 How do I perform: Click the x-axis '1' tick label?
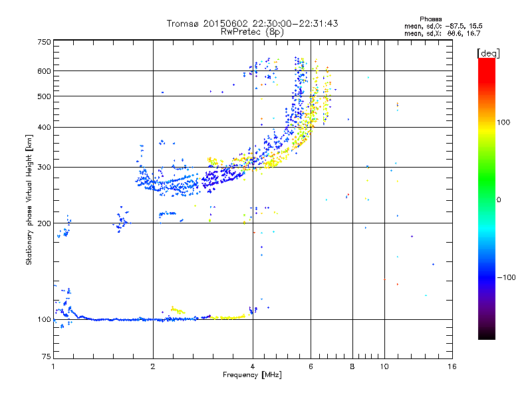pyautogui.click(x=54, y=366)
